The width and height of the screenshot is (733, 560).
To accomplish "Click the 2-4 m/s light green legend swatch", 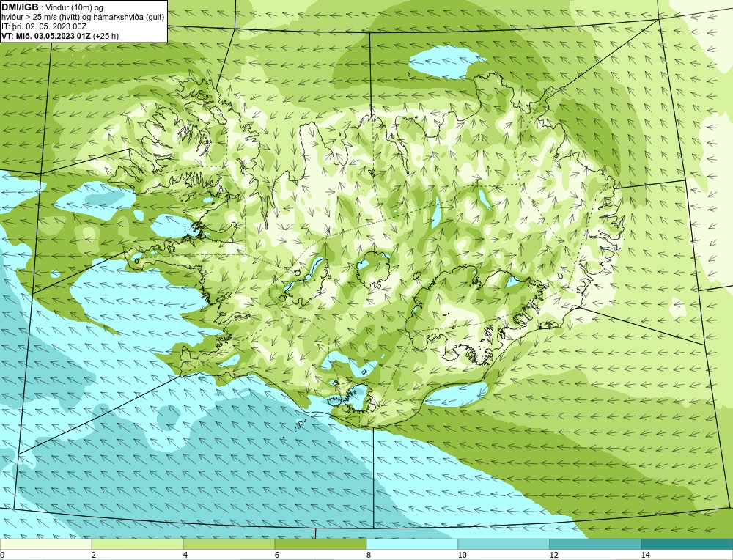I will coord(138,544).
